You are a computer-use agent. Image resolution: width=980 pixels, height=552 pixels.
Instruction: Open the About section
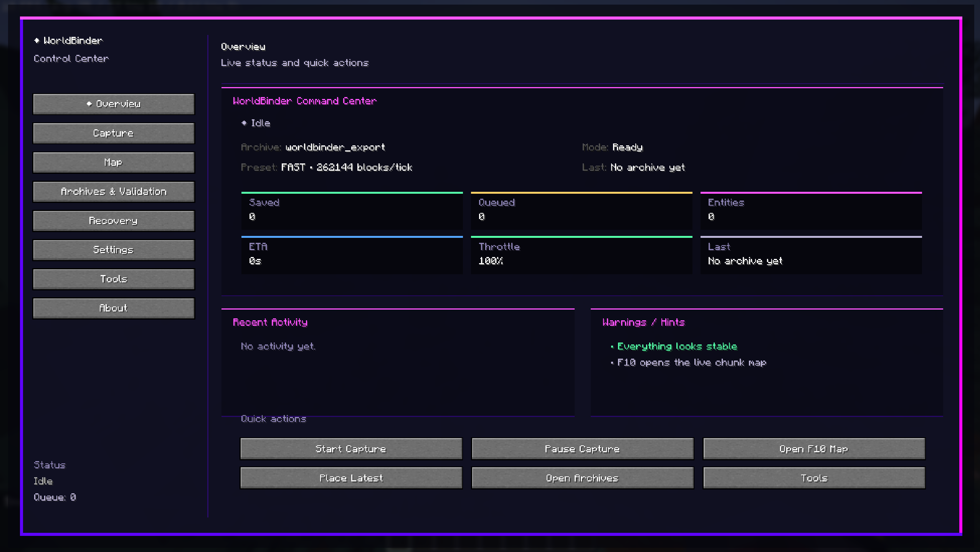[x=114, y=308]
